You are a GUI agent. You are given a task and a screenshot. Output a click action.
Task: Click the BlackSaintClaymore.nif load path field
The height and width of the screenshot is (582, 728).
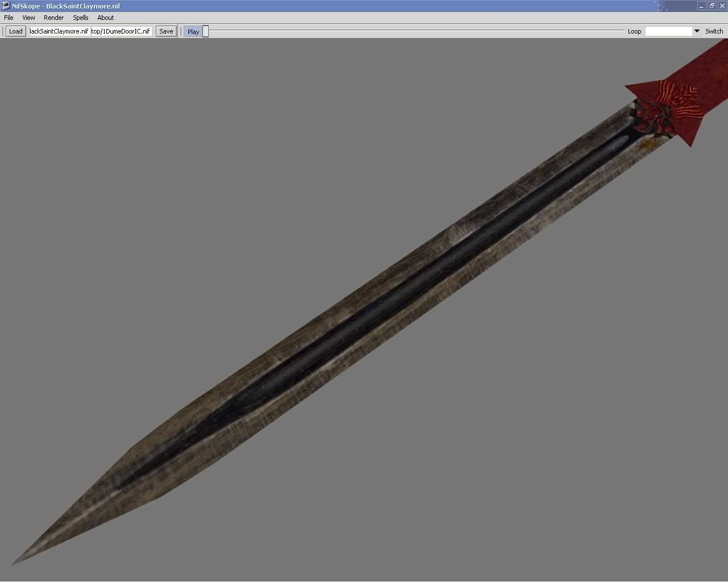click(x=59, y=31)
